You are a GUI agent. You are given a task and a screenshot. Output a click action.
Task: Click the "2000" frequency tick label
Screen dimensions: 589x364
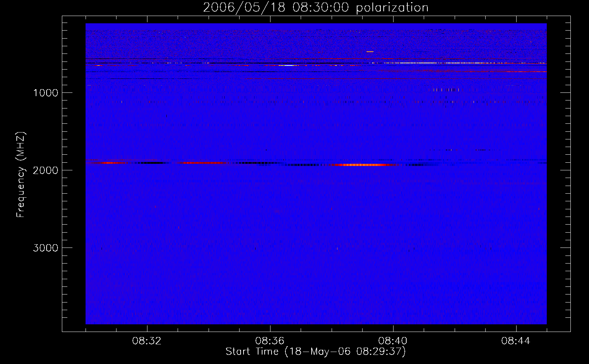pos(46,170)
